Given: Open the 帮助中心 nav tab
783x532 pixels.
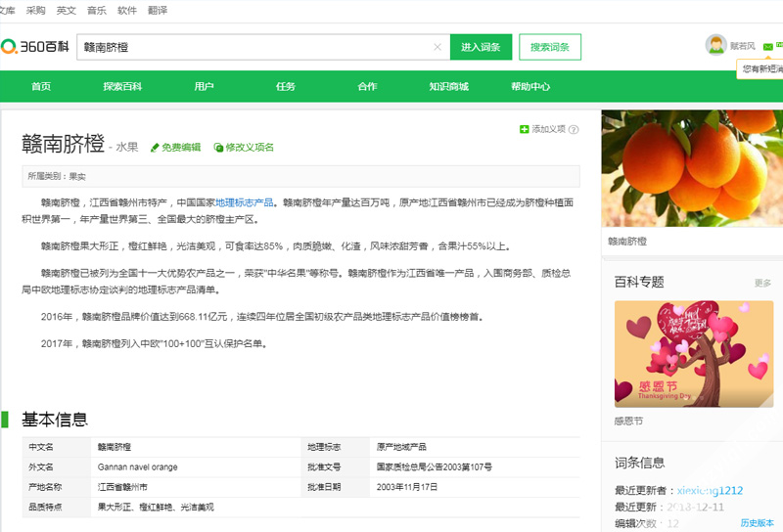Looking at the screenshot, I should pyautogui.click(x=530, y=86).
